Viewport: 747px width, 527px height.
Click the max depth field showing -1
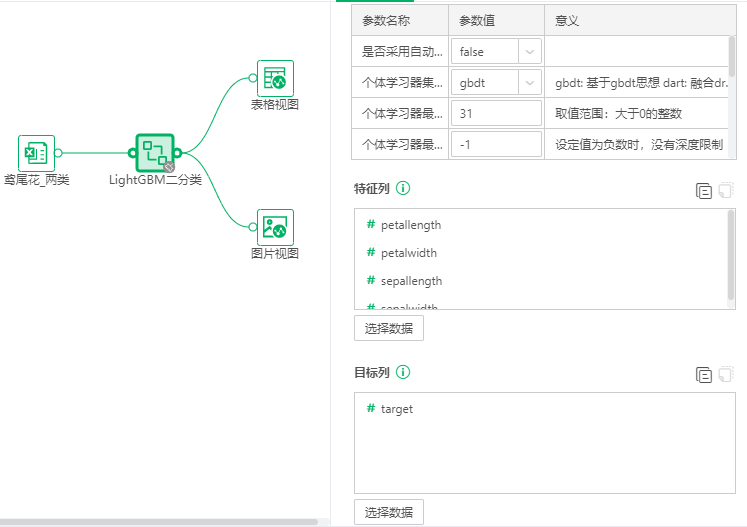coord(497,145)
